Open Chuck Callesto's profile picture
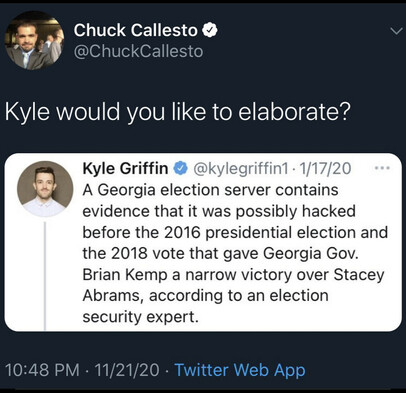This screenshot has height=393, width=406. (34, 40)
